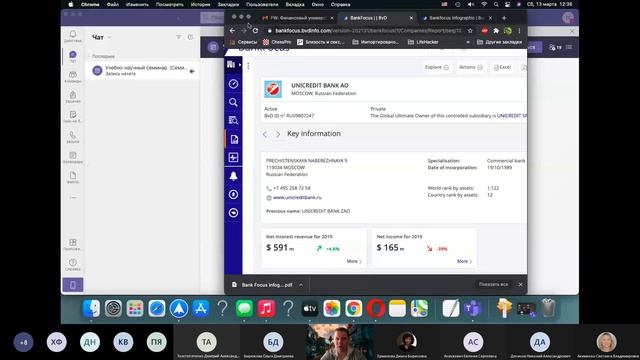Open the UNICREDIT SPA owner link

pos(512,116)
